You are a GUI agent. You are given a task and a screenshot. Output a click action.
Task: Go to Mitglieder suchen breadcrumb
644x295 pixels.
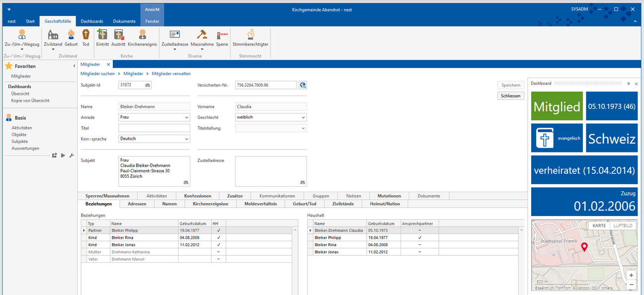(97, 74)
